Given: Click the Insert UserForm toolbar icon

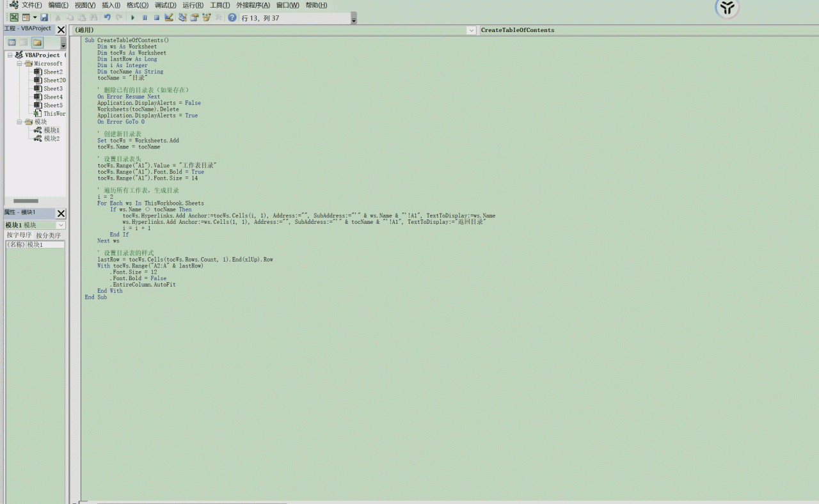Looking at the screenshot, I should pyautogui.click(x=26, y=18).
